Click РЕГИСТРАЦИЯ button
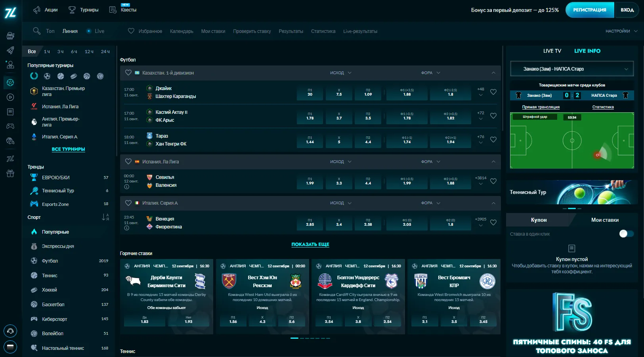This screenshot has width=644, height=357. (x=590, y=10)
